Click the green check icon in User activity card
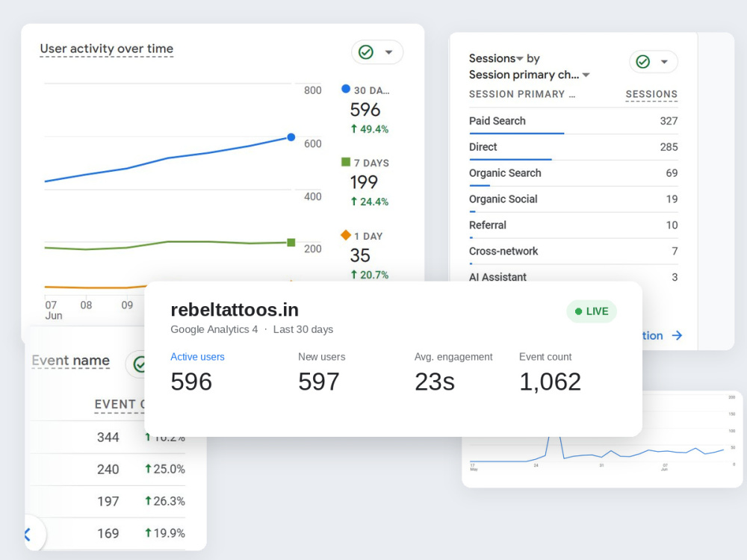Image resolution: width=747 pixels, height=560 pixels. pos(366,52)
